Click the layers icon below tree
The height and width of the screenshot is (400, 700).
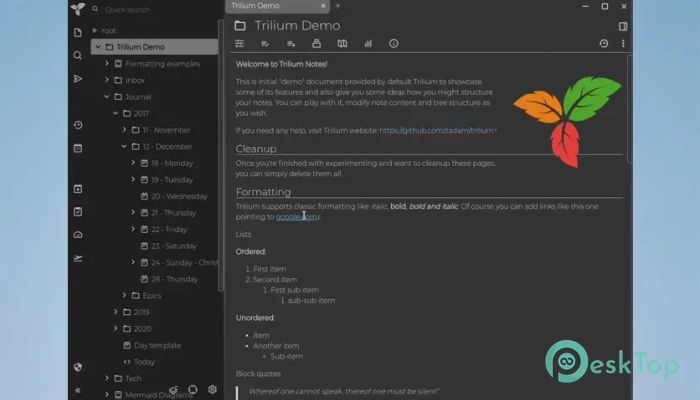pos(174,390)
